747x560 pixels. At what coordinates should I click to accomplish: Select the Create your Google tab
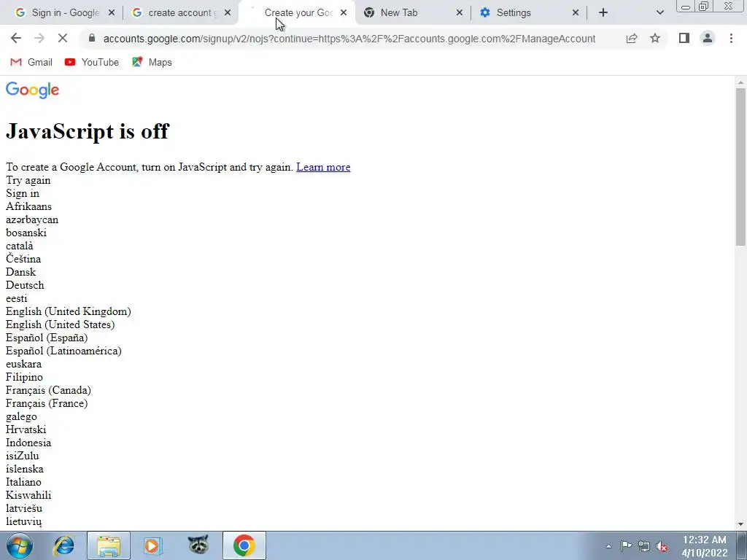pos(298,13)
